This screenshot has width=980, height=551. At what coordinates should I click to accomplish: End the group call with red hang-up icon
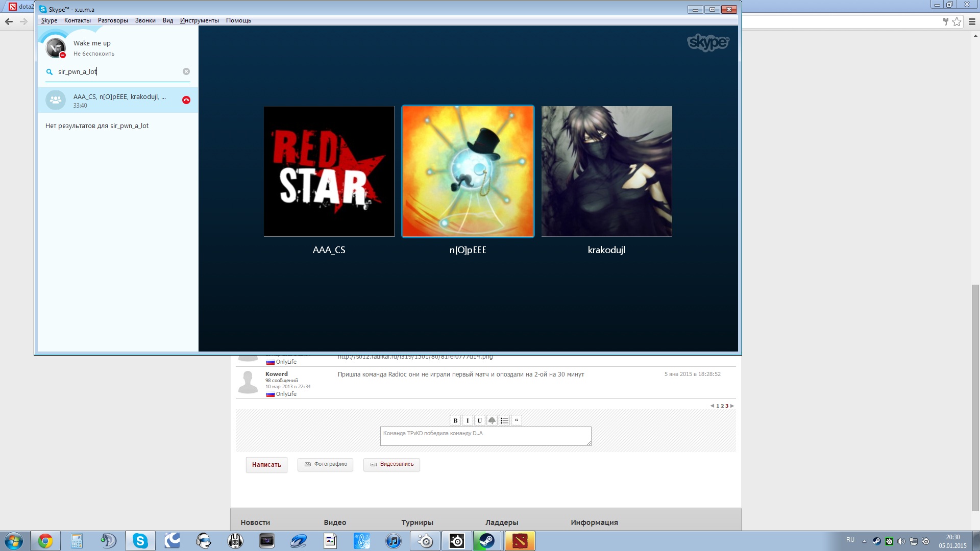186,100
